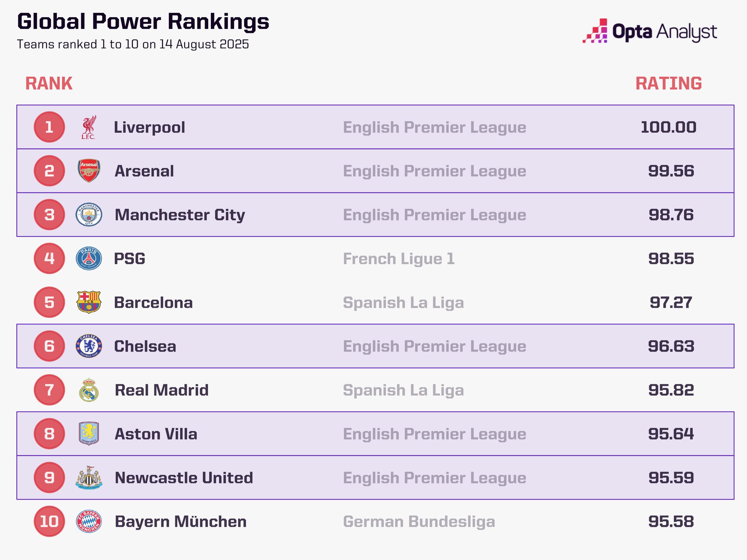Click the French Ligue 1 label
747x560 pixels.
click(399, 259)
